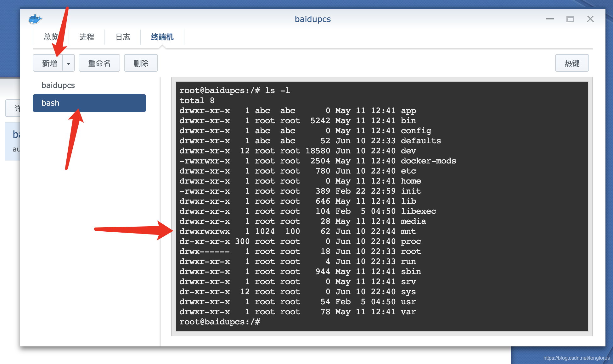
Task: Select the baidupcs session in the list
Action: pyautogui.click(x=58, y=85)
